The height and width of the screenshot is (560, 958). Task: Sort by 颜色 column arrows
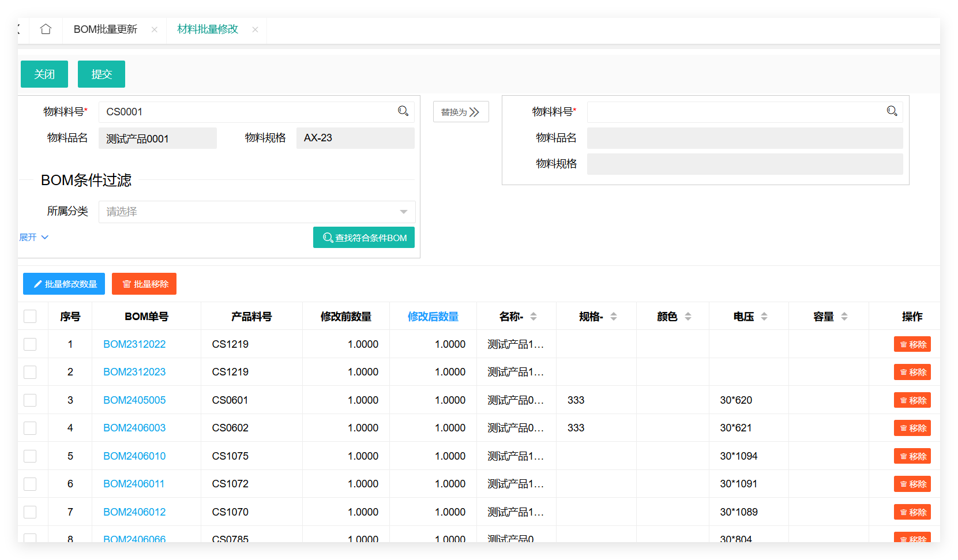pyautogui.click(x=688, y=317)
